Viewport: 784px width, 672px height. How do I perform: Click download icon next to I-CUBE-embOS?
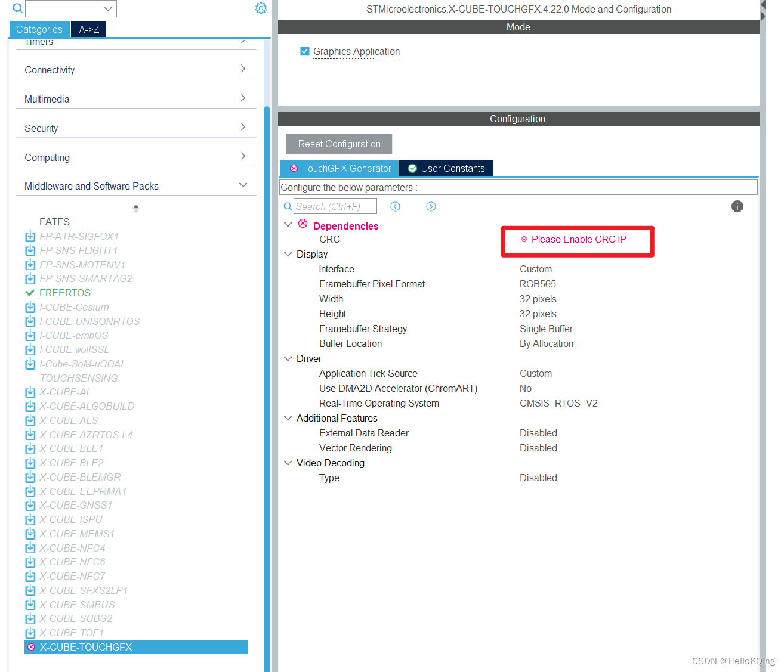coord(30,335)
